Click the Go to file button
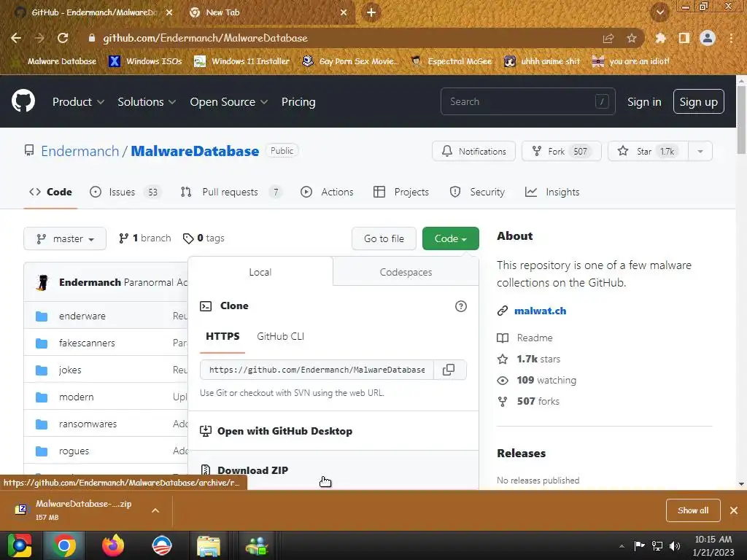Viewport: 747px width, 560px height. [x=384, y=238]
